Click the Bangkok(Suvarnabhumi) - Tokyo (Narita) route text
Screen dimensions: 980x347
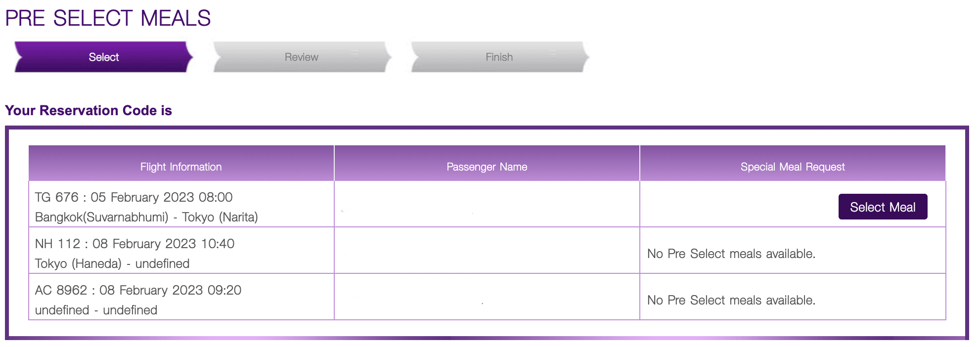tap(146, 217)
